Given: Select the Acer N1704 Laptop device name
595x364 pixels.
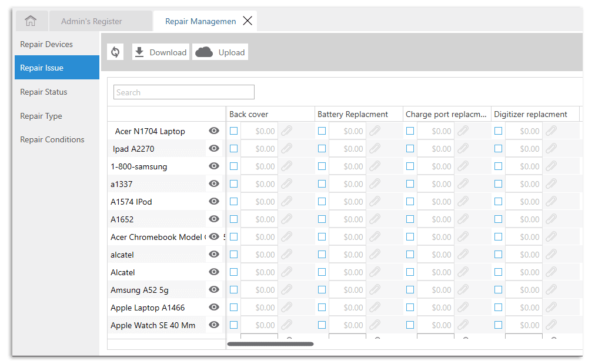Looking at the screenshot, I should tap(150, 131).
